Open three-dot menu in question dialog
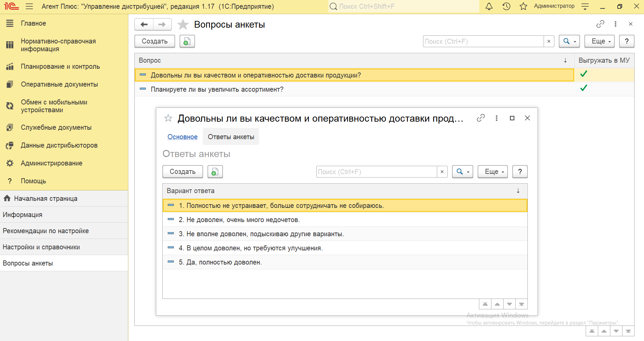This screenshot has width=644, height=341. 496,118
